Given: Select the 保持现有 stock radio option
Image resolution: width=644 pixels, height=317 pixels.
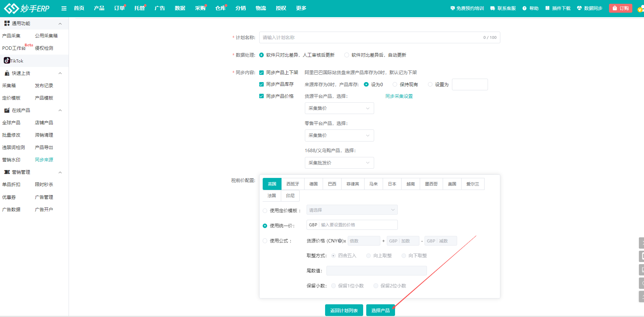Looking at the screenshot, I should coord(395,84).
